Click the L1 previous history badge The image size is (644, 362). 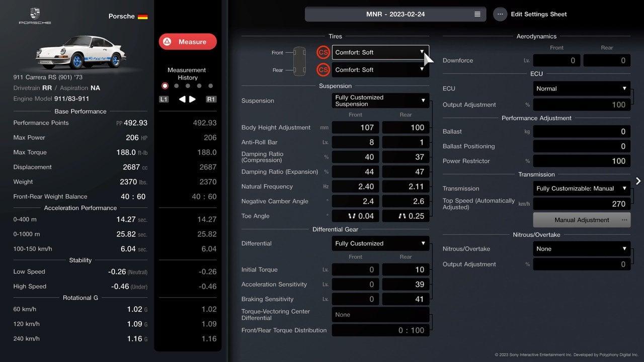pyautogui.click(x=164, y=99)
